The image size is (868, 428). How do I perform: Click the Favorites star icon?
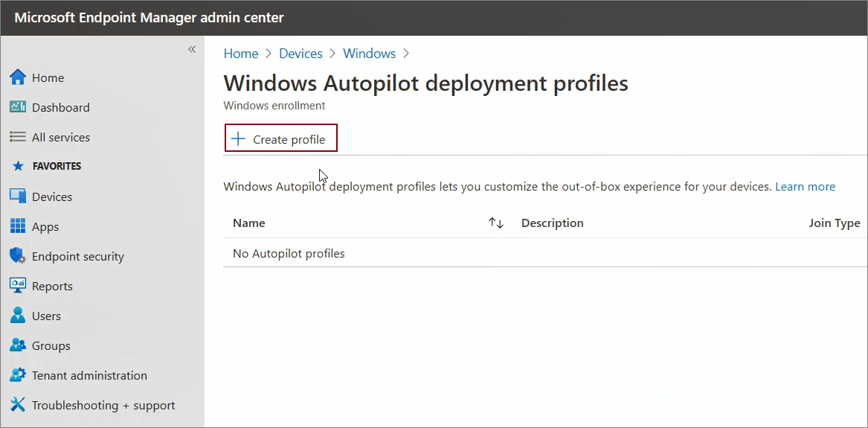[19, 166]
